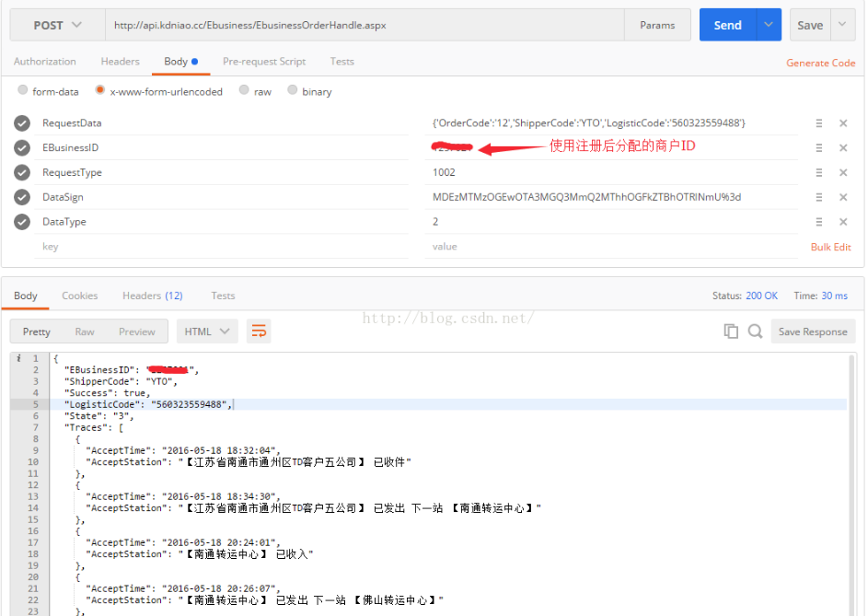868x616 pixels.
Task: Select raw body type
Action: 244,89
